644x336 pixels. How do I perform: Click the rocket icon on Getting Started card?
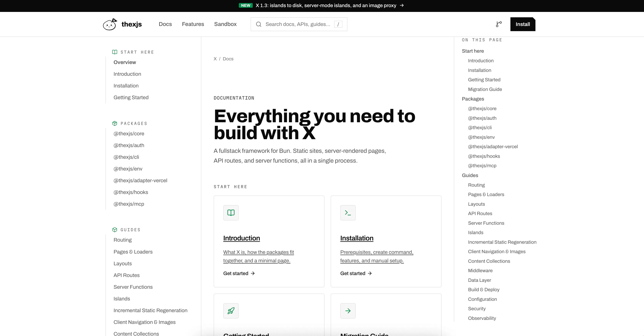231,311
